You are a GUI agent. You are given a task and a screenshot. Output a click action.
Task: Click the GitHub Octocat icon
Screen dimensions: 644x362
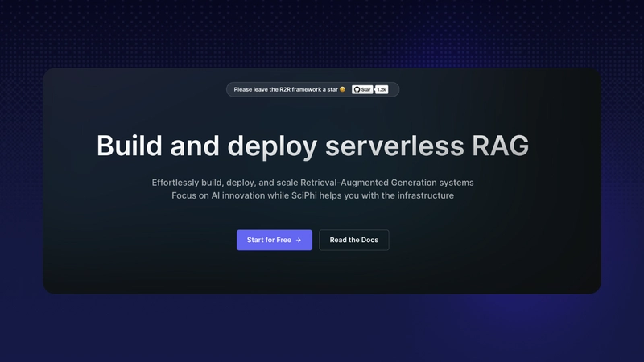coord(357,89)
